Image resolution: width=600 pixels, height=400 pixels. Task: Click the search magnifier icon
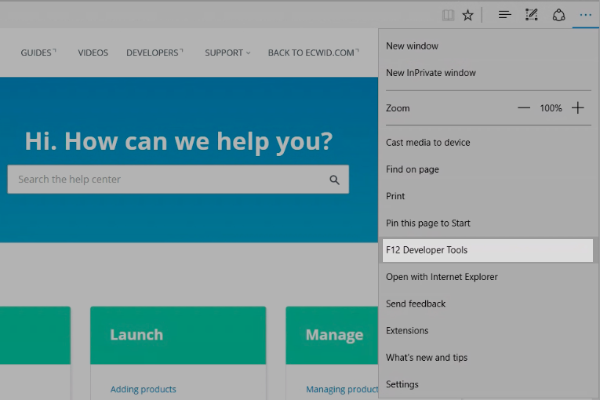pos(334,180)
